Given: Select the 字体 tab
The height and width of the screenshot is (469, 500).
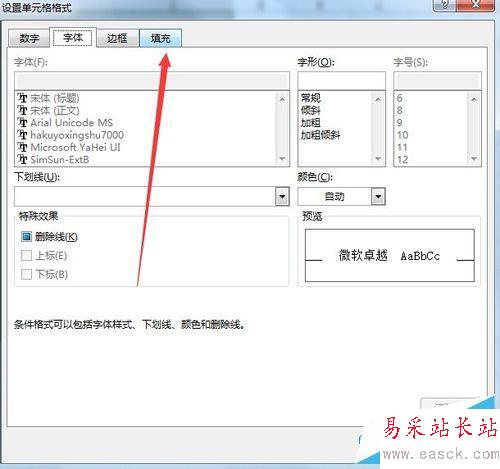Looking at the screenshot, I should coord(73,38).
